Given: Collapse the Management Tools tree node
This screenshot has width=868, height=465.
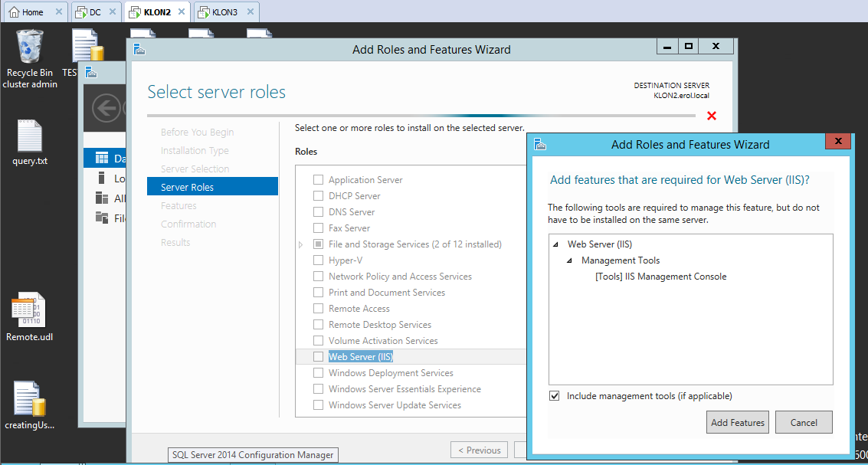Looking at the screenshot, I should point(569,261).
